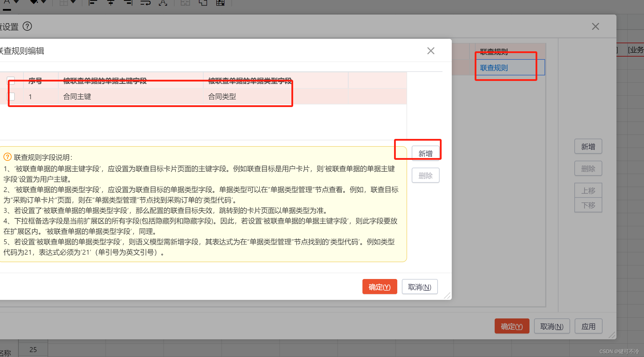
Task: Confirm with the 确定(Y) button
Action: [380, 287]
